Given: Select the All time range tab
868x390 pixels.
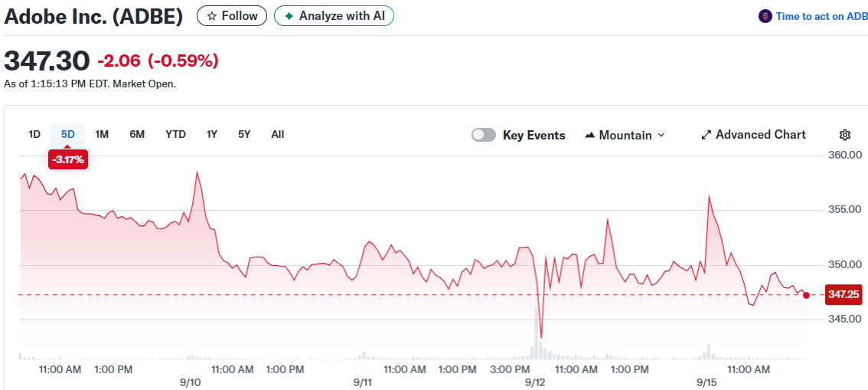Looking at the screenshot, I should [x=278, y=134].
